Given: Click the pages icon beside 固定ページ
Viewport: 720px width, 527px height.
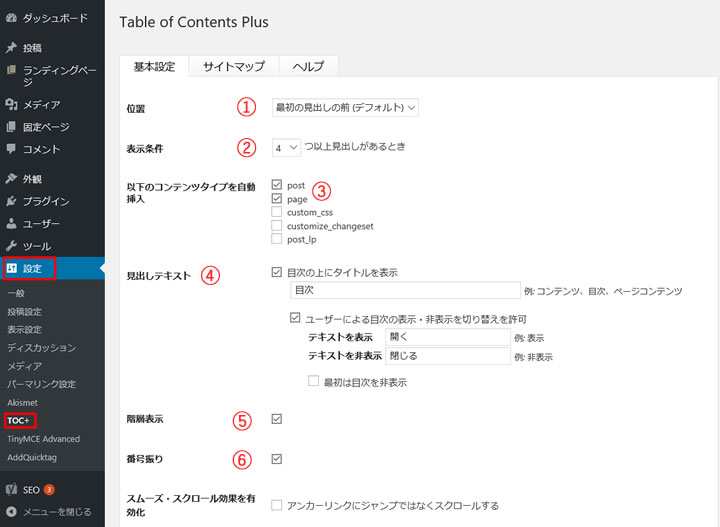Looking at the screenshot, I should click(11, 127).
